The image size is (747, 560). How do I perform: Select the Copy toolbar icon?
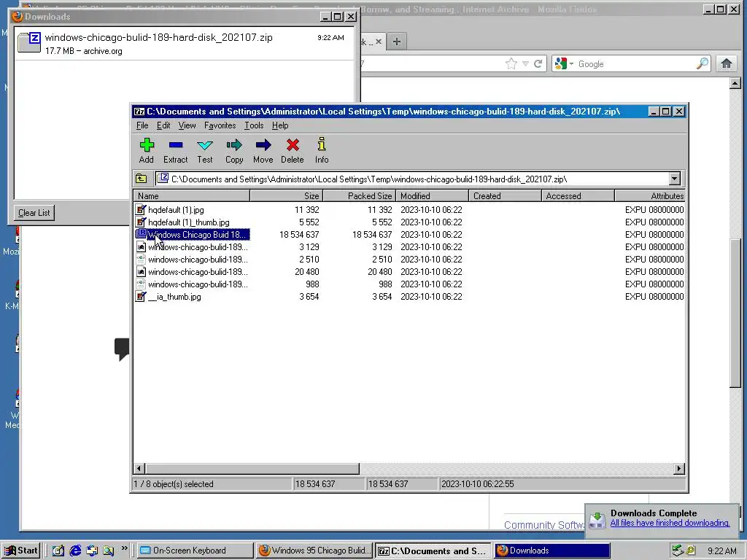(x=234, y=150)
